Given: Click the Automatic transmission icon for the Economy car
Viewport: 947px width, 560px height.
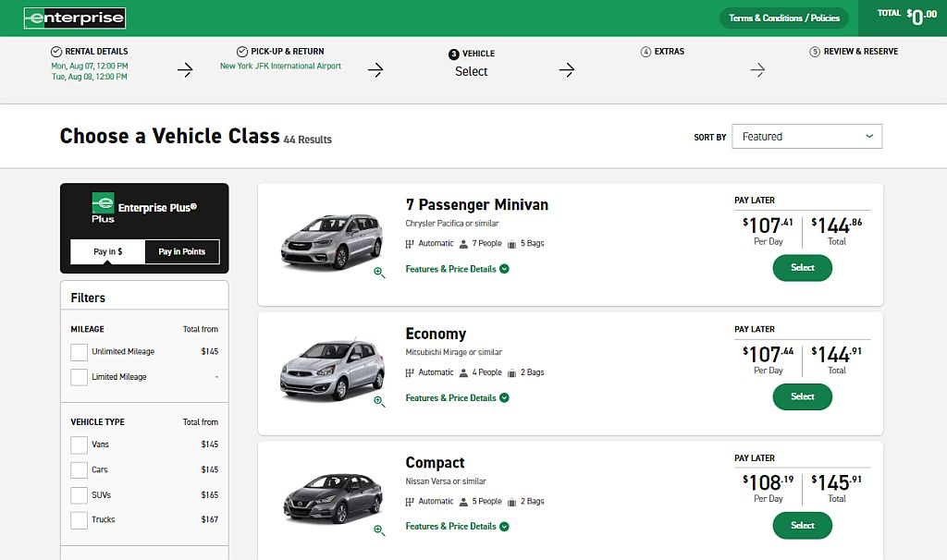Looking at the screenshot, I should [408, 371].
